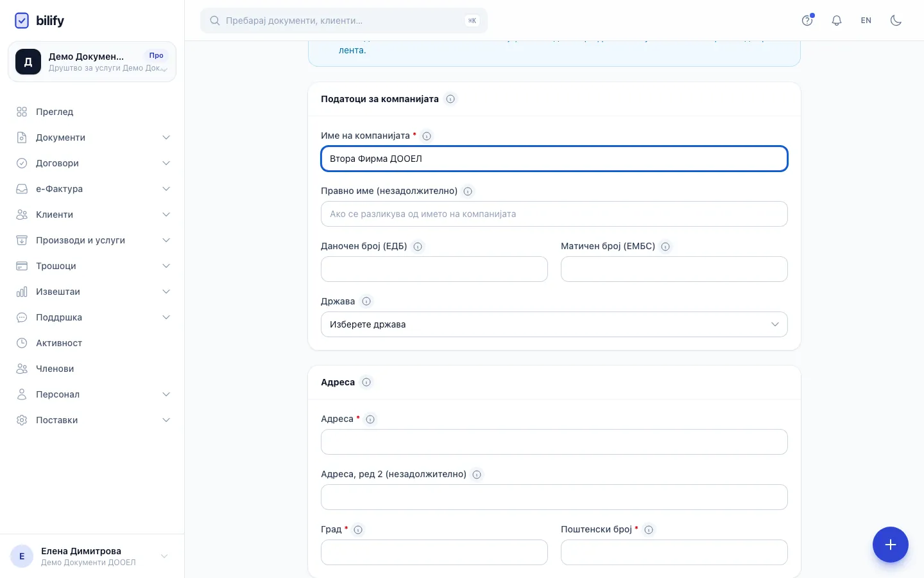Expand the Извештаи chevron
Screen dimensions: 924x578
(166, 292)
